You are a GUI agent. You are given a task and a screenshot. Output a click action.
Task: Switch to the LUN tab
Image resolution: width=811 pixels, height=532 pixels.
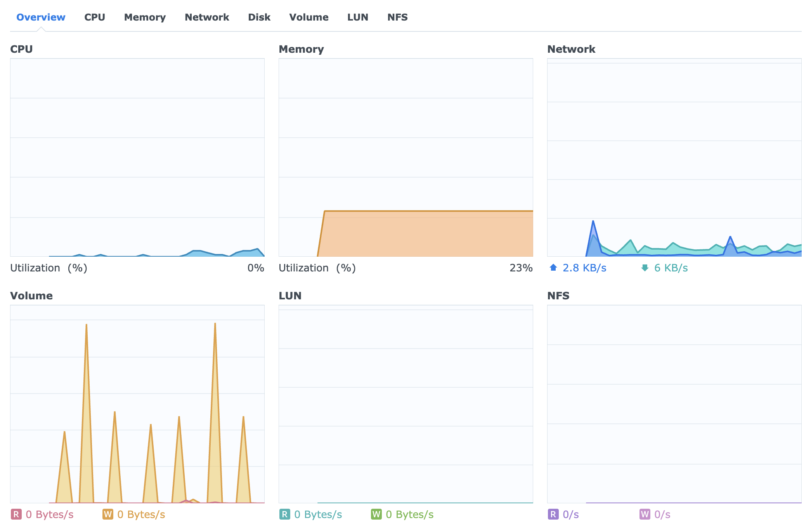[358, 17]
